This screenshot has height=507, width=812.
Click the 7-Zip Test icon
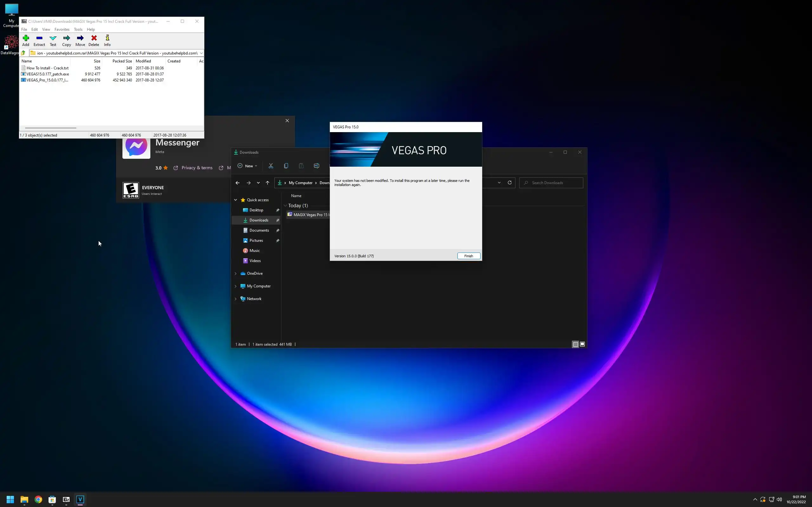tap(53, 40)
